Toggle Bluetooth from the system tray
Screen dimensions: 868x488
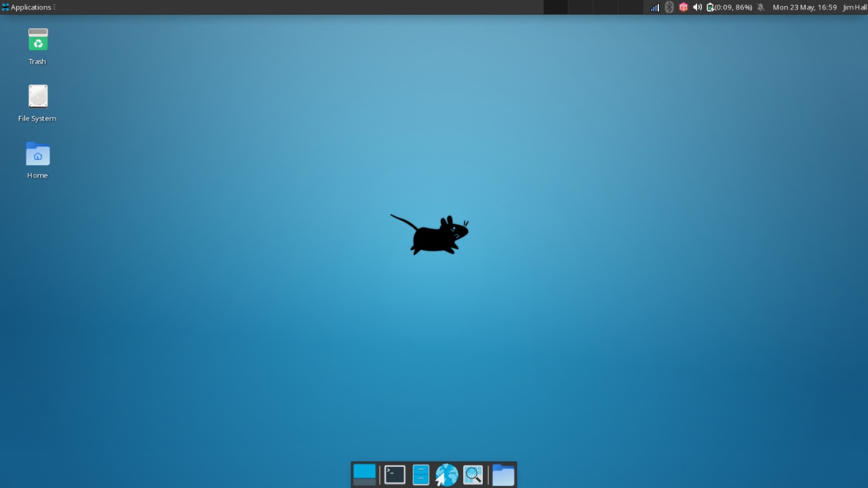pos(669,7)
